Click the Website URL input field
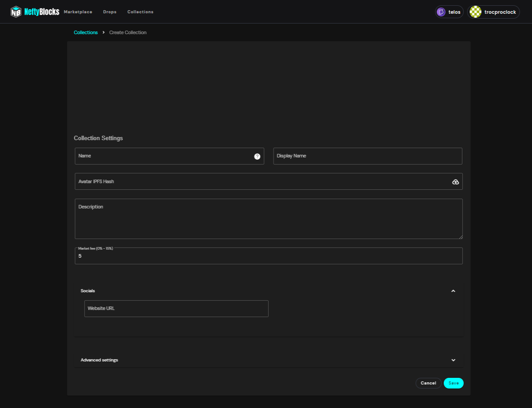532x408 pixels. click(176, 309)
